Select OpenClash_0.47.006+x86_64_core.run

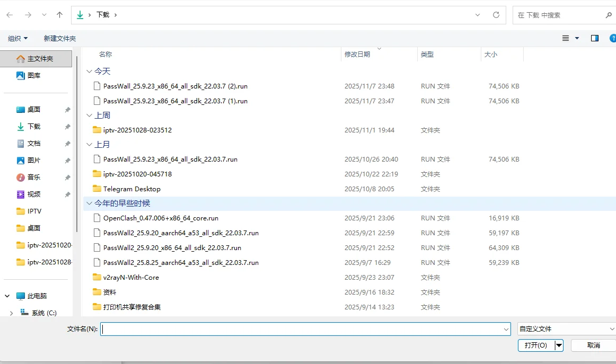click(161, 218)
